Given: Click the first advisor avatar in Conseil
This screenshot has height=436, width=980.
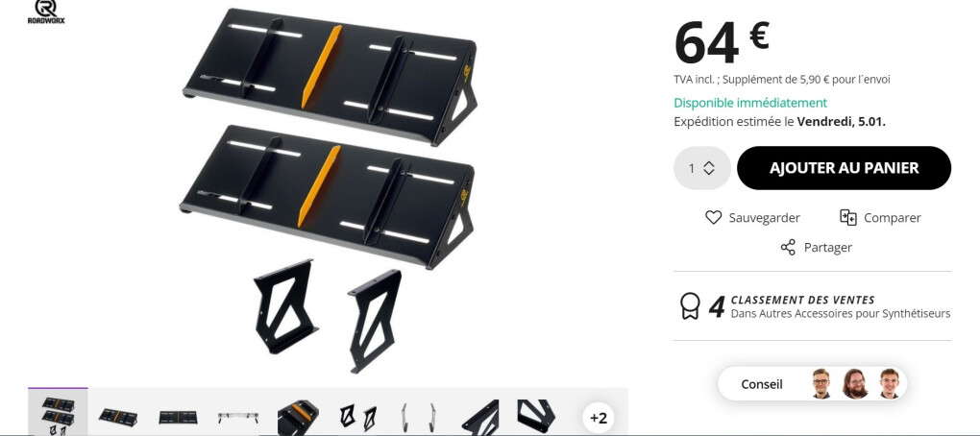Looking at the screenshot, I should 821,383.
